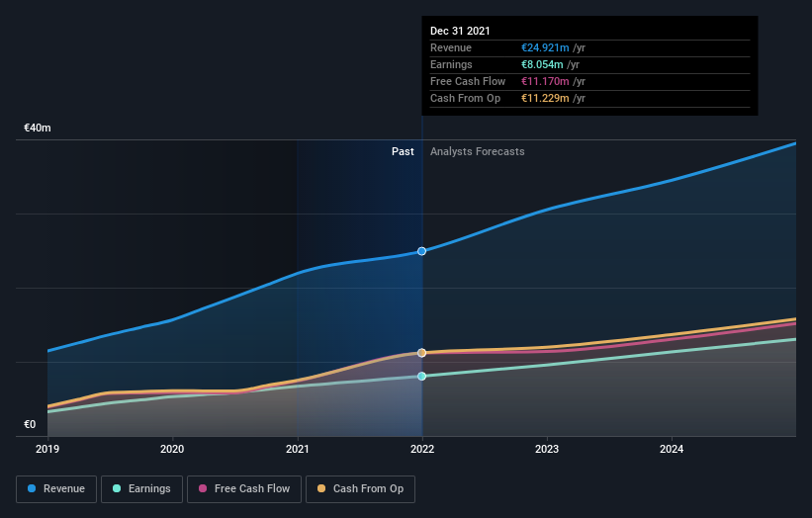This screenshot has width=812, height=518.
Task: Click the Cash From Op data point marker at 2022
Action: click(422, 352)
